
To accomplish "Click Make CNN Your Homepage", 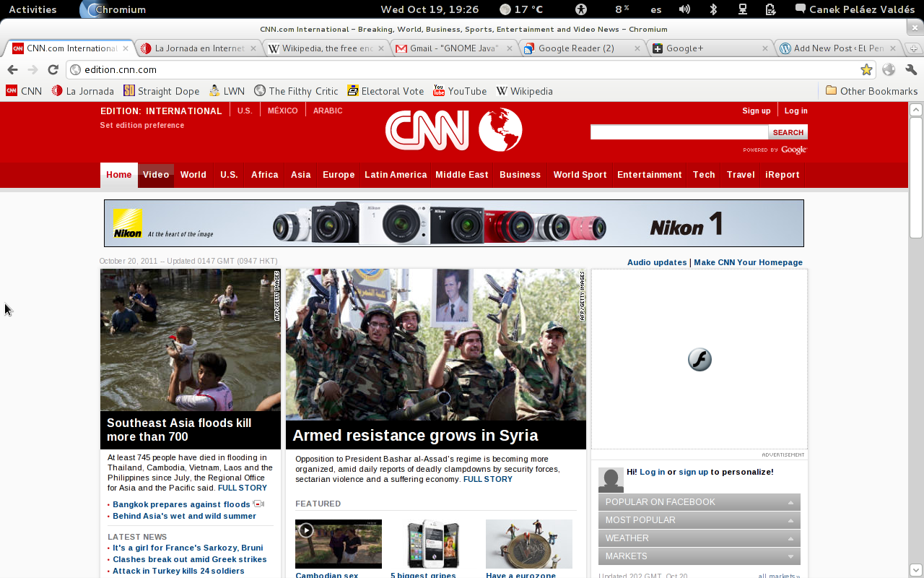I will pyautogui.click(x=749, y=262).
